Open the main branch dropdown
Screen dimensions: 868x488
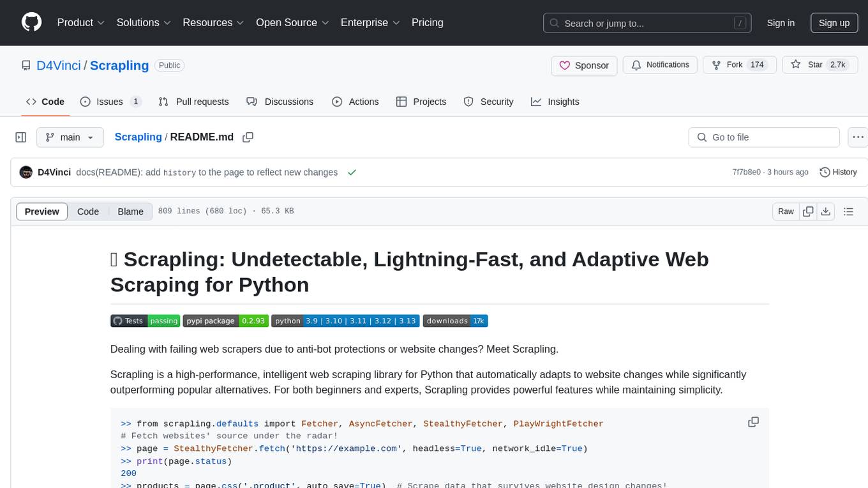coord(70,137)
